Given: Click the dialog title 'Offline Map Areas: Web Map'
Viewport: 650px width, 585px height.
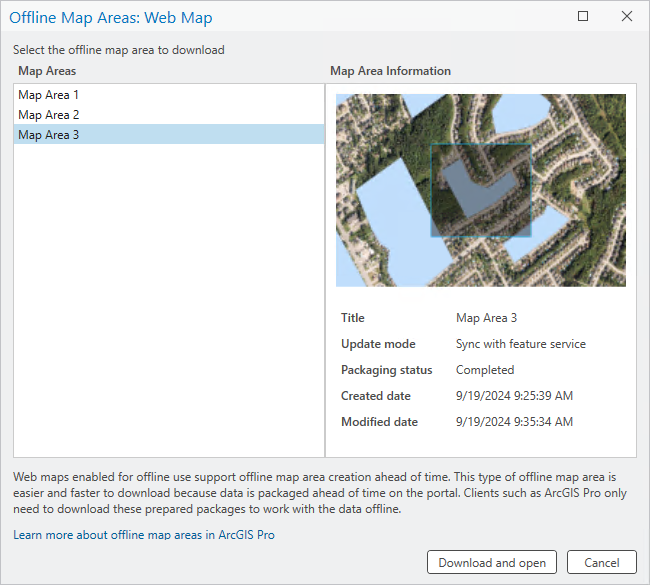Looking at the screenshot, I should tap(110, 17).
